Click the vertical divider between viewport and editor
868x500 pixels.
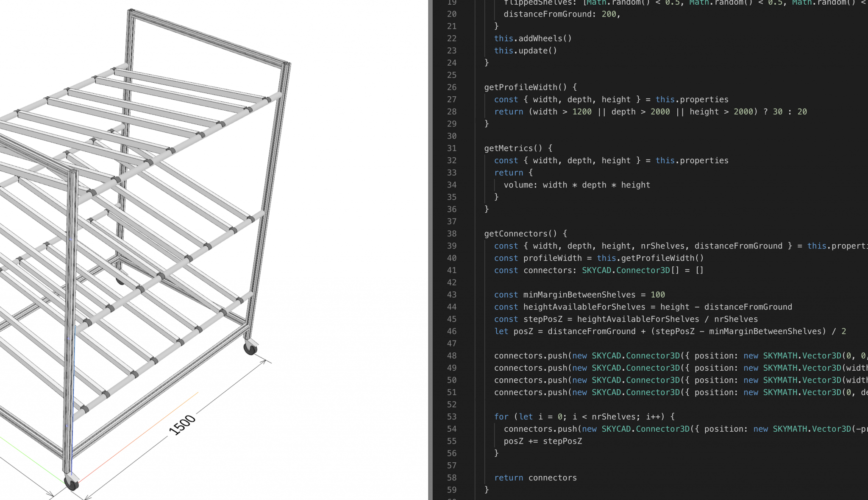(x=431, y=250)
